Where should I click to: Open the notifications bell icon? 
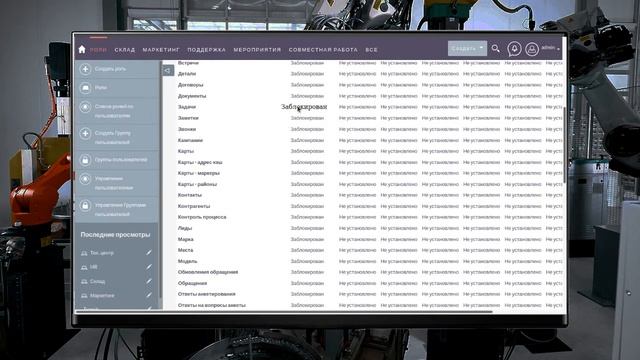click(514, 49)
